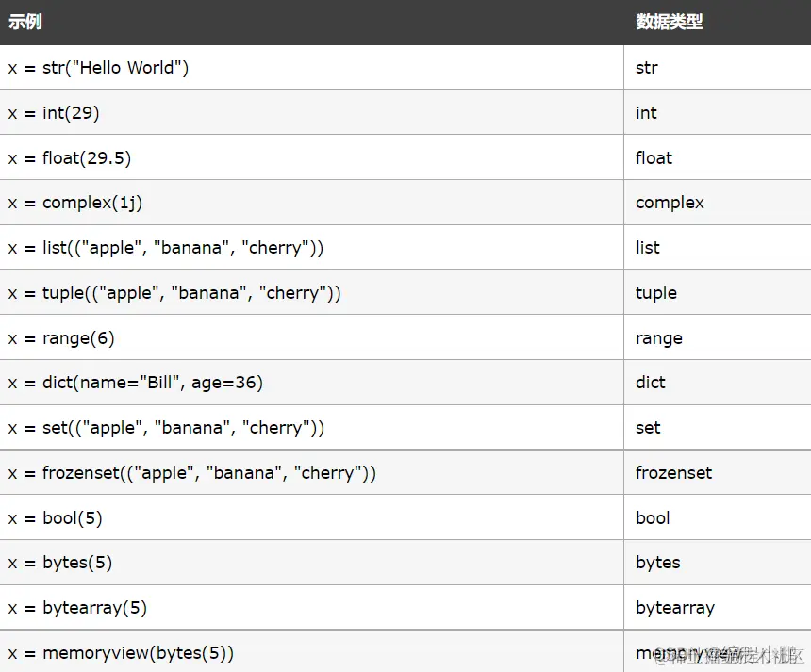Select the x = range(6) example cell
Viewport: 811px width, 672px height.
[x=61, y=338]
